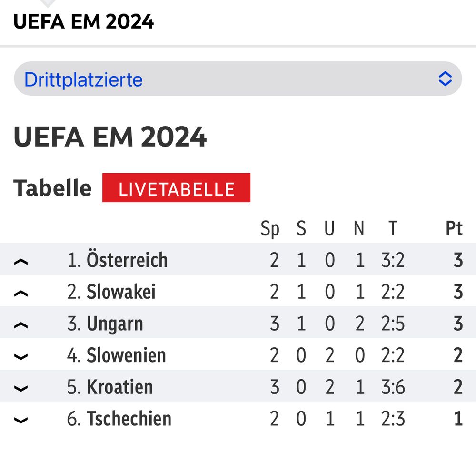Screen dimensions: 476x451
Task: Click the Pt column header
Action: tap(454, 229)
